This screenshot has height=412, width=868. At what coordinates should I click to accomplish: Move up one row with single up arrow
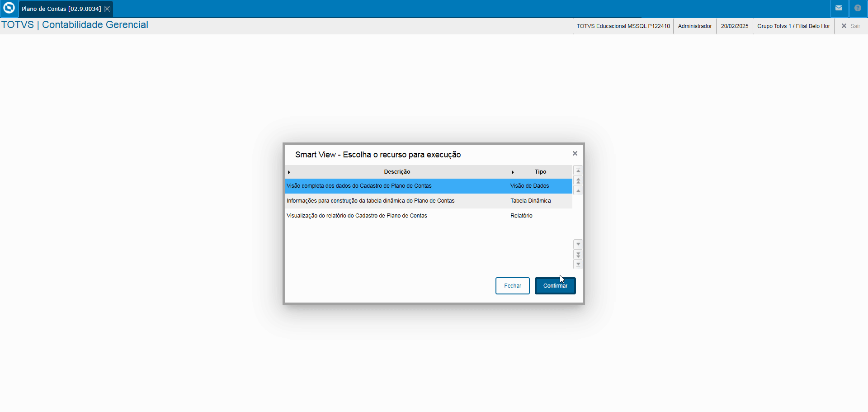click(x=578, y=191)
